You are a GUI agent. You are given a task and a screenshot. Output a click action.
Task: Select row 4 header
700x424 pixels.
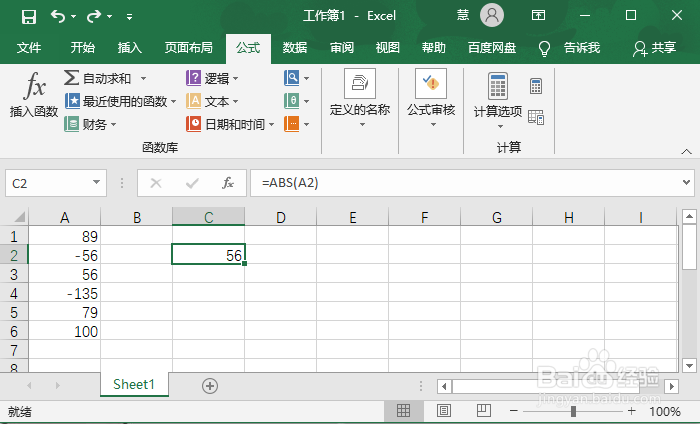(x=14, y=293)
